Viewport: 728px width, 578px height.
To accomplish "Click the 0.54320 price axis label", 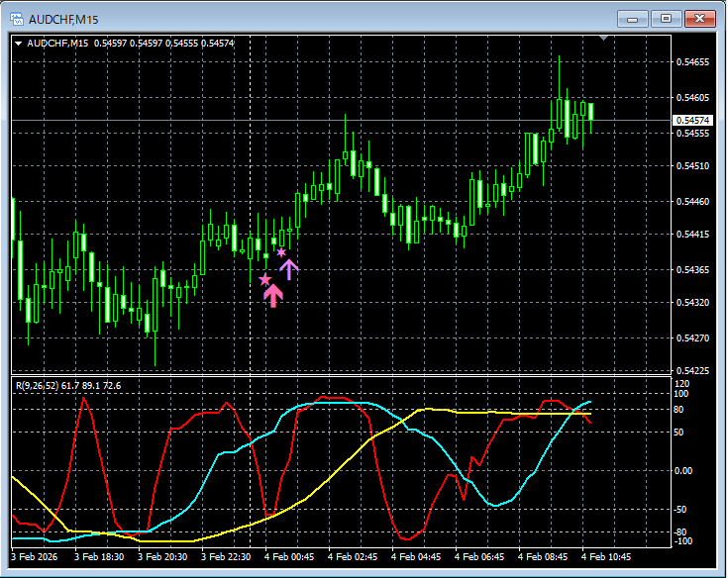I will coord(692,302).
